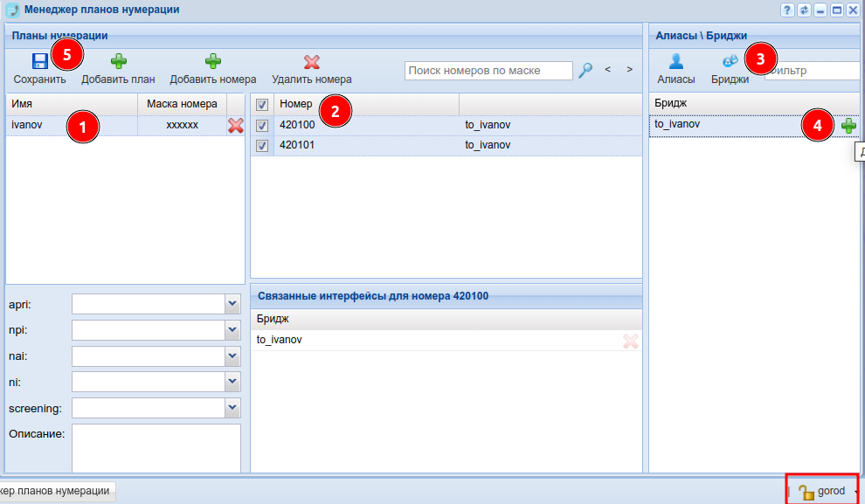Screen dimensions: 865x504
Task: Click the refresh window icon in title bar
Action: coord(804,10)
